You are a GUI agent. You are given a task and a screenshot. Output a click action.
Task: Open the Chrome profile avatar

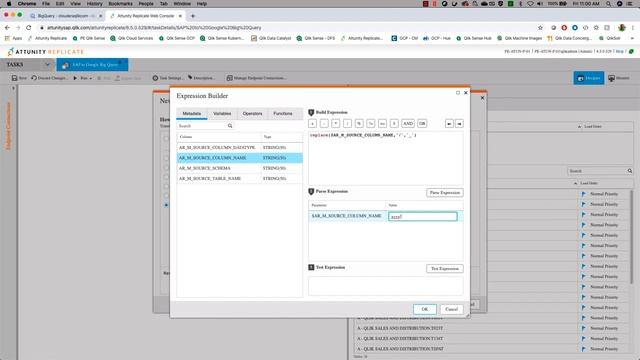point(622,28)
